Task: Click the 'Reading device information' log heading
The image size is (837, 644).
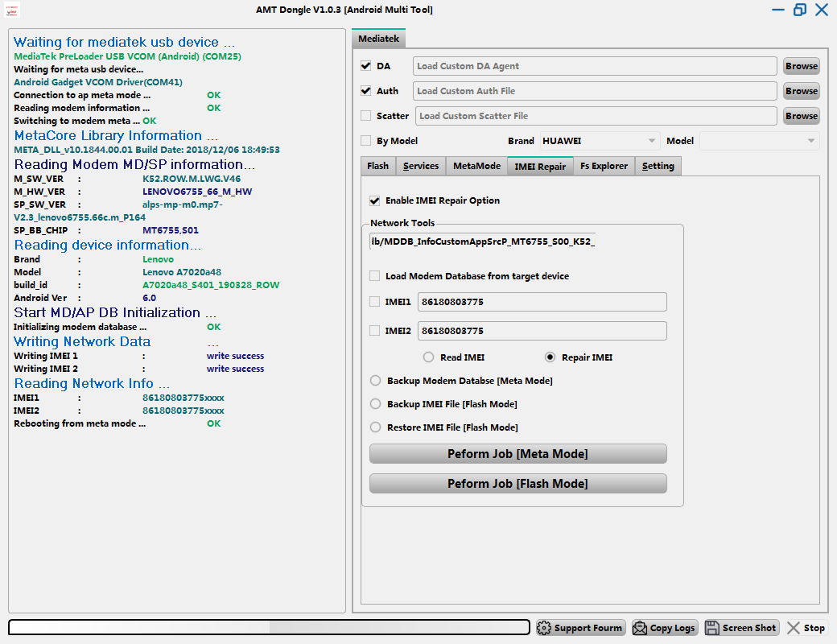Action: 107,245
